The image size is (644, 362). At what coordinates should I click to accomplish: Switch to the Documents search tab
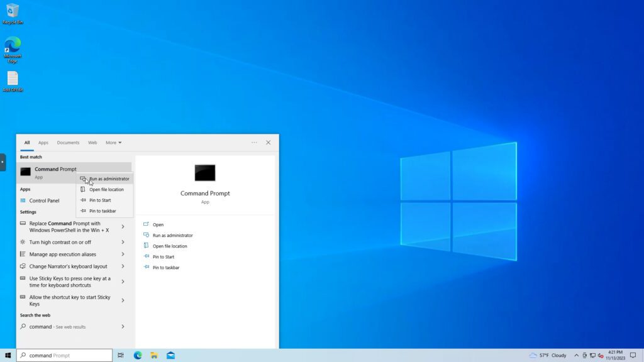[68, 143]
